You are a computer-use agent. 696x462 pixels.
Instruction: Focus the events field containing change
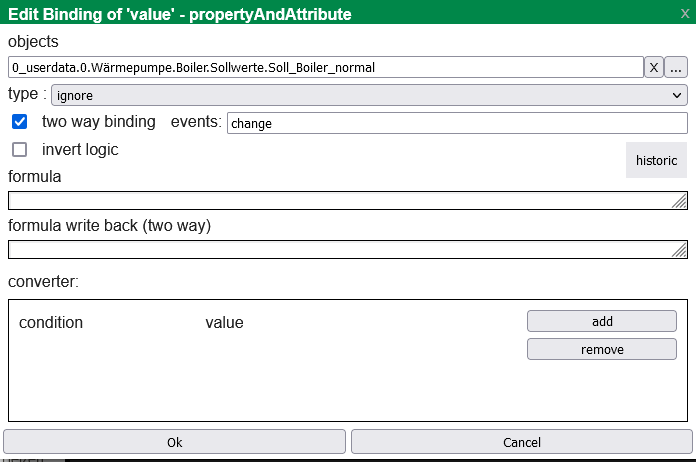pyautogui.click(x=457, y=123)
